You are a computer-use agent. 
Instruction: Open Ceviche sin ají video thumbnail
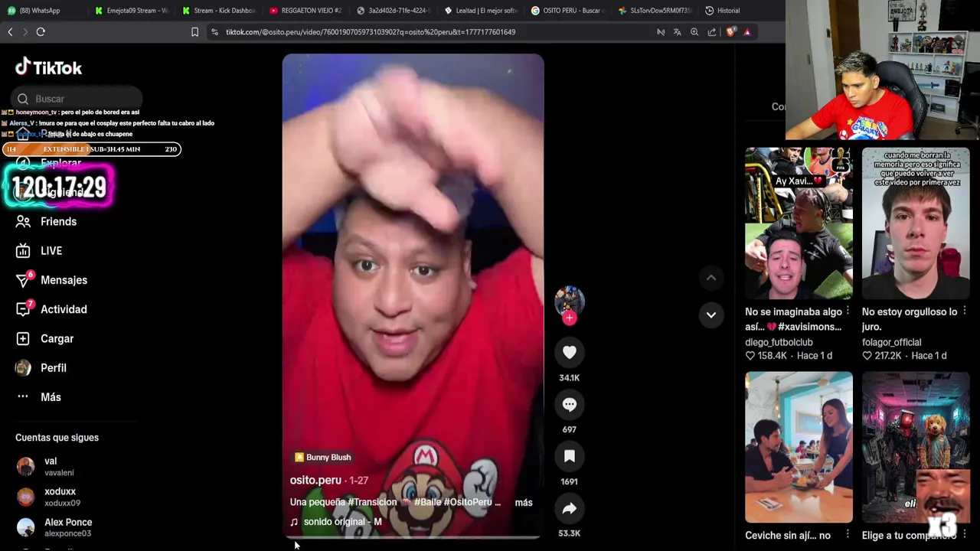coord(799,447)
